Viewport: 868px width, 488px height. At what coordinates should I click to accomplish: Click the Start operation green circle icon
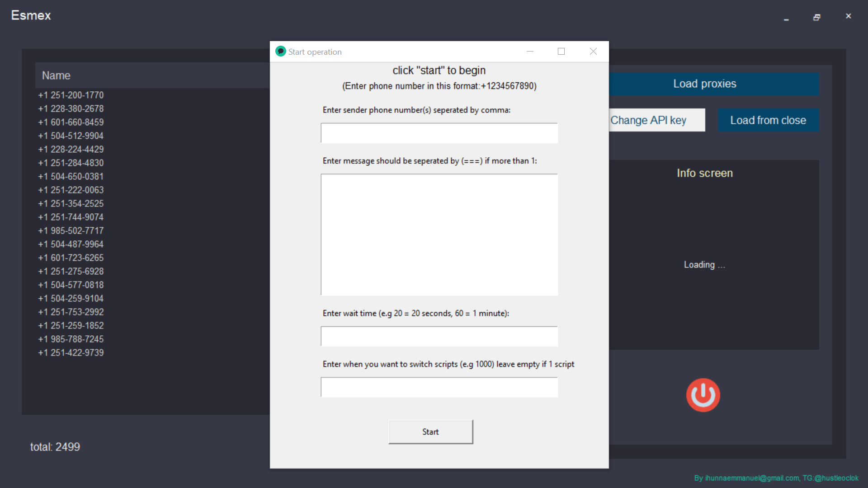coord(281,52)
